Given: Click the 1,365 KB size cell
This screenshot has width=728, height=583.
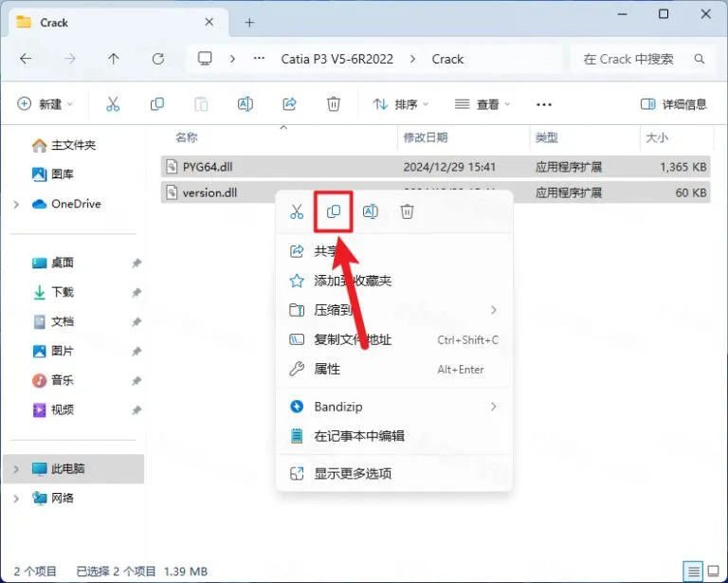Looking at the screenshot, I should pos(682,167).
